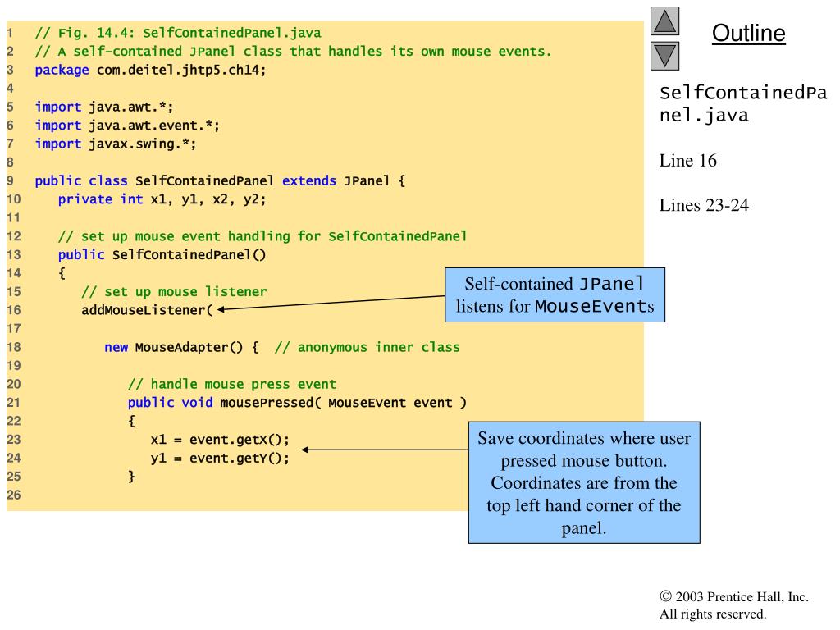Viewport: 840px width, 630px height.
Task: Select the SelfContainedPanel.java outline label
Action: (743, 104)
